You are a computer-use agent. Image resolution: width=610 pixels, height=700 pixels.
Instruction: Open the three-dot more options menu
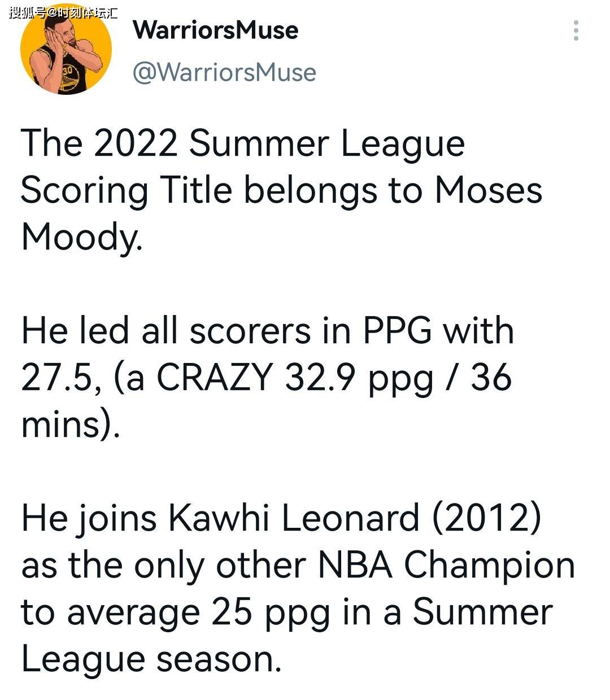pos(576,30)
